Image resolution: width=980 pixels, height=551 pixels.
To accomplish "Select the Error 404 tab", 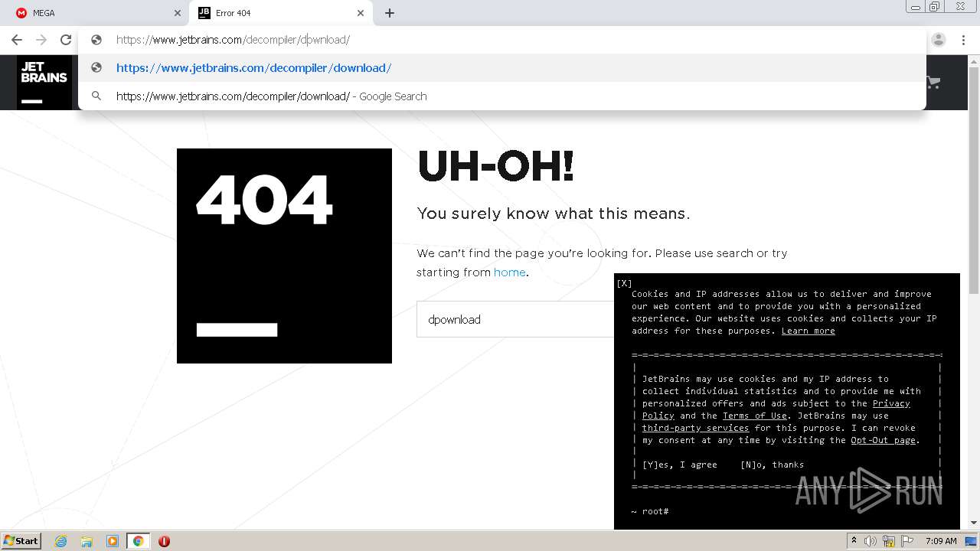I will (280, 13).
